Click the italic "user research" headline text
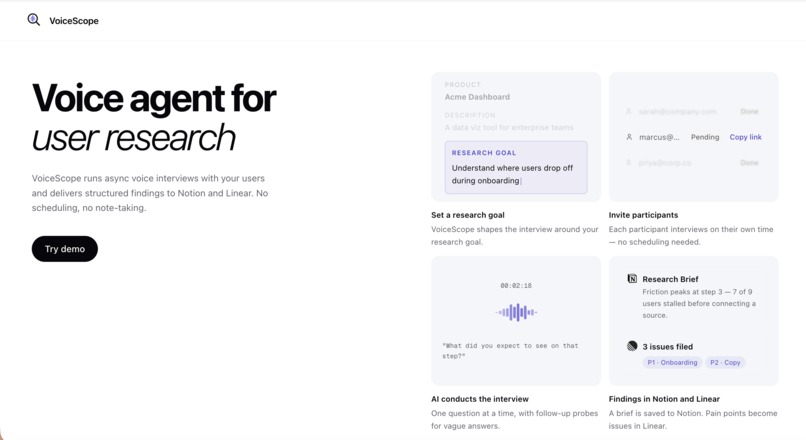Image resolution: width=806 pixels, height=440 pixels. [x=134, y=138]
